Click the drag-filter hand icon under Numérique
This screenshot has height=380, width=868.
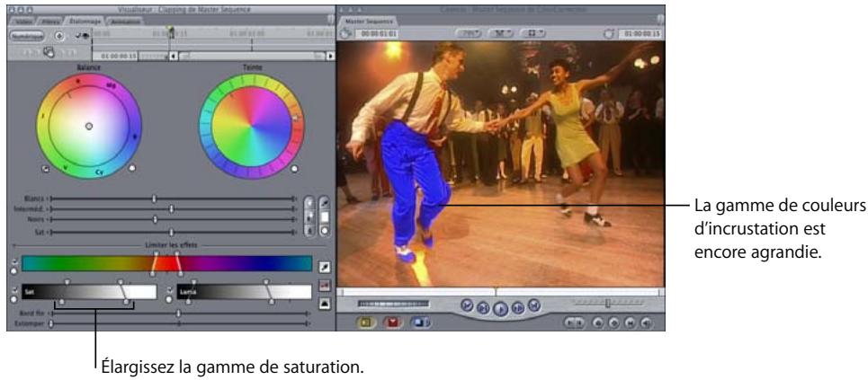pos(49,52)
